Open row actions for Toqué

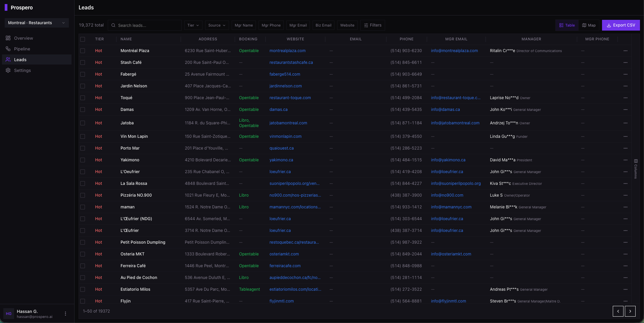click(x=626, y=98)
